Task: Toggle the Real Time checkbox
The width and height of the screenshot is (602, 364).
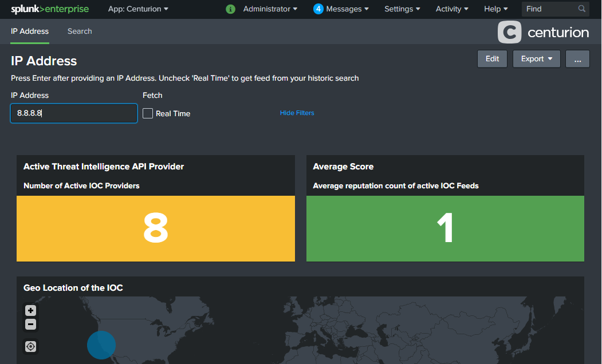Action: tap(148, 113)
